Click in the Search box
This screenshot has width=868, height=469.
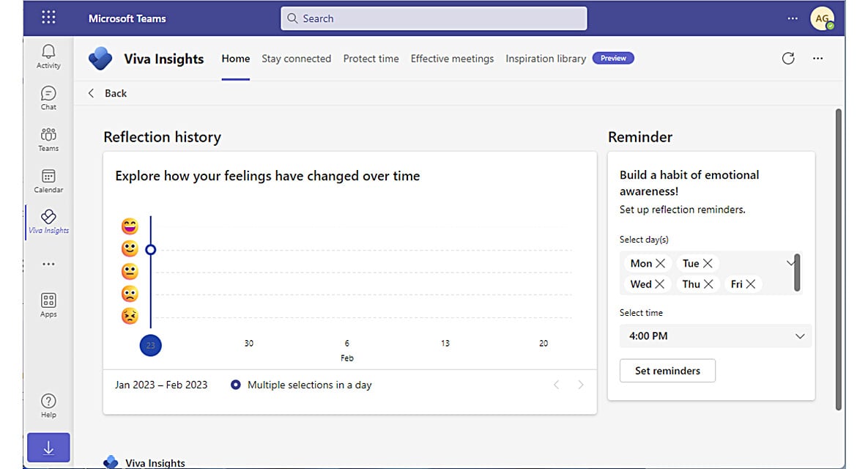pyautogui.click(x=434, y=18)
